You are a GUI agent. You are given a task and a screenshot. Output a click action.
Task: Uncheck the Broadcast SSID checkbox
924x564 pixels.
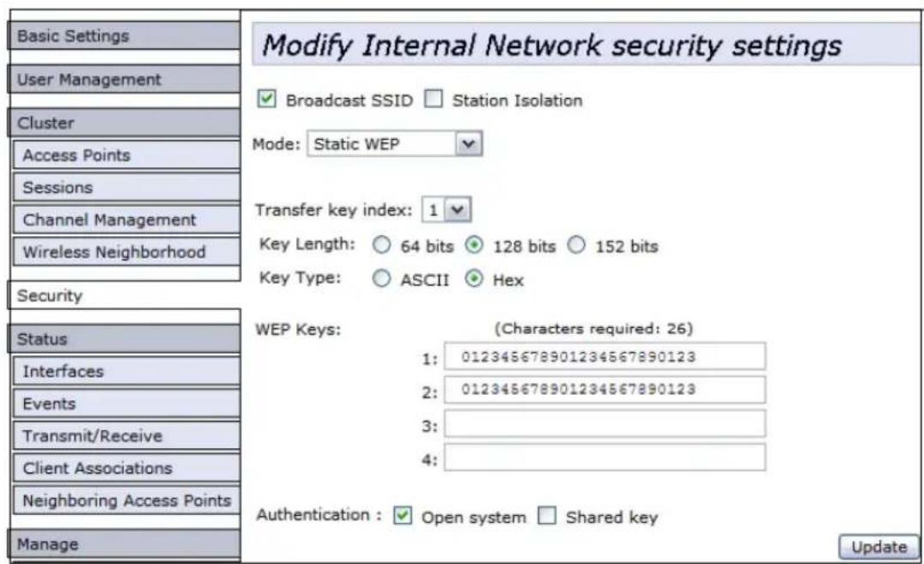point(266,99)
